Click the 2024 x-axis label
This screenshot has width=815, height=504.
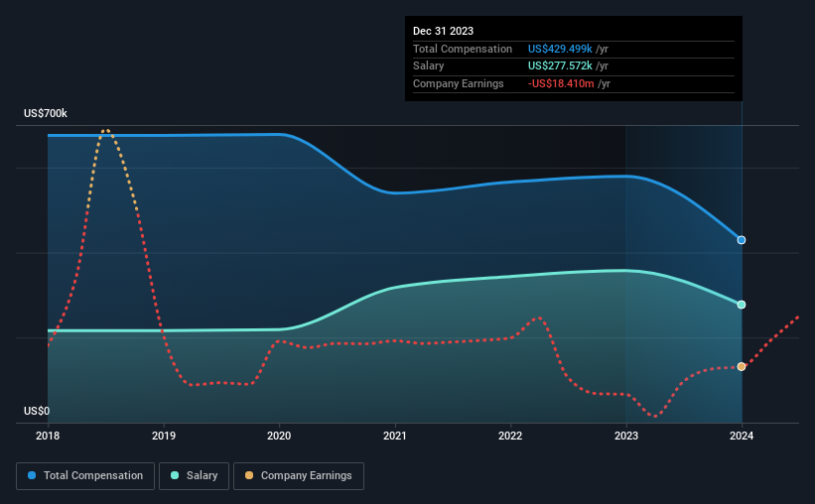coord(742,436)
